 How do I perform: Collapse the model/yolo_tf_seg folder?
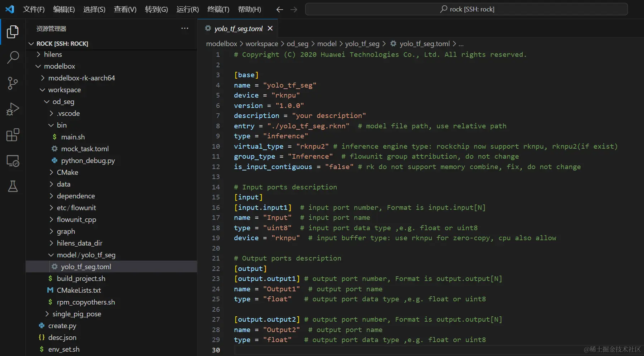click(51, 255)
